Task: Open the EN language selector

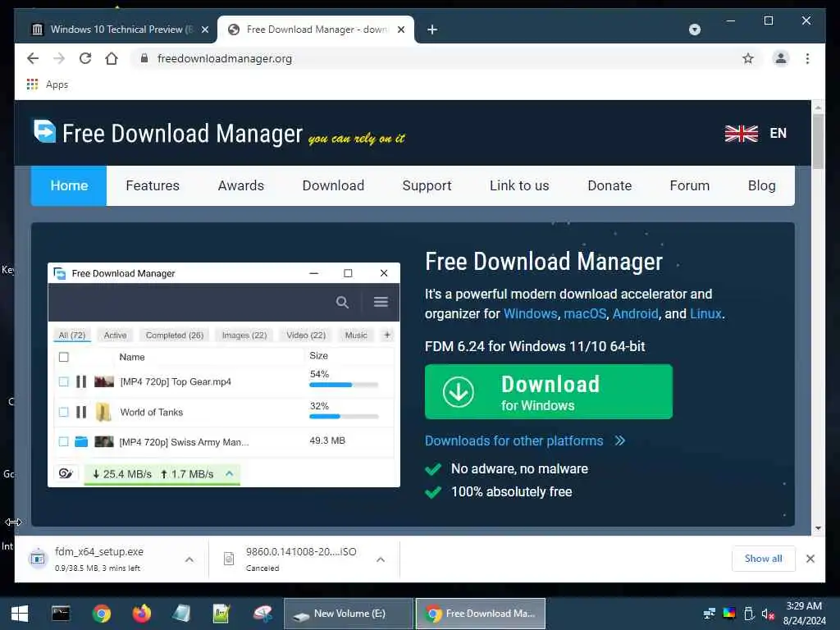Action: pos(778,133)
